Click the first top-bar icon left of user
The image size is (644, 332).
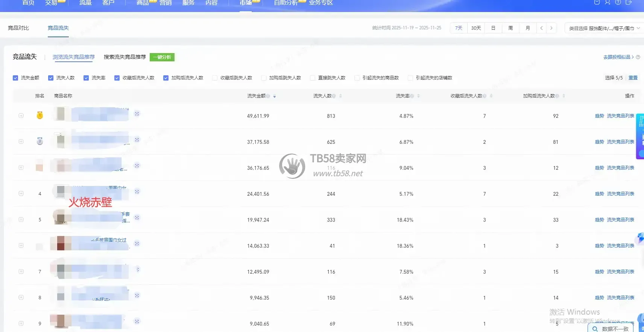click(597, 2)
